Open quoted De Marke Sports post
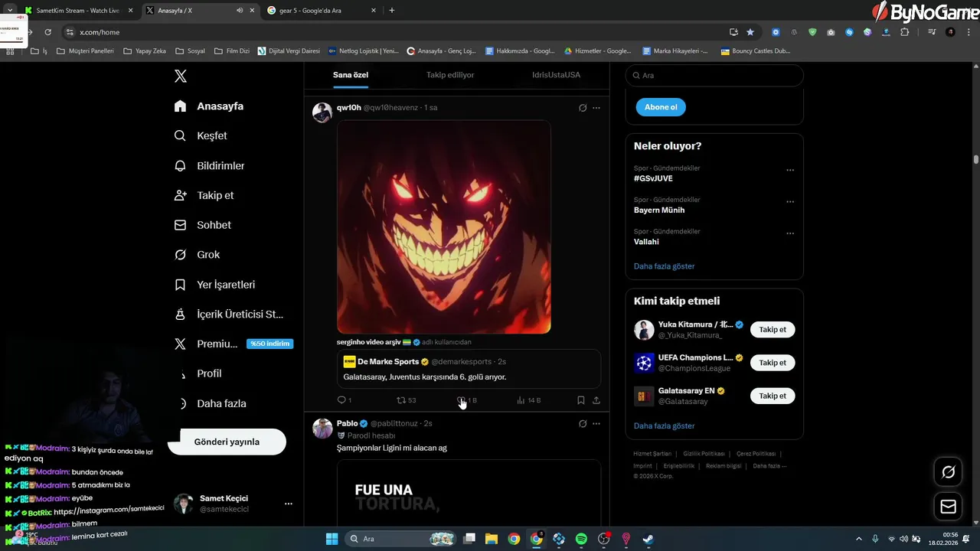 [469, 369]
